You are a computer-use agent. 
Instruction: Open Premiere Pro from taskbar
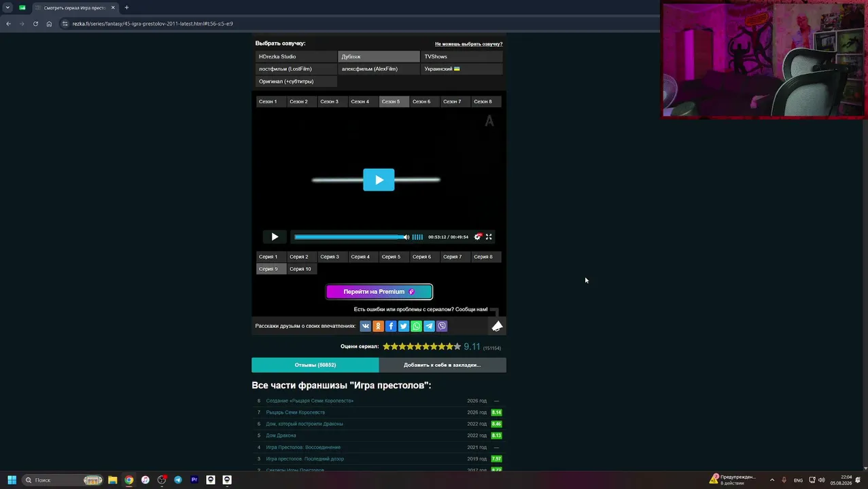pyautogui.click(x=194, y=480)
